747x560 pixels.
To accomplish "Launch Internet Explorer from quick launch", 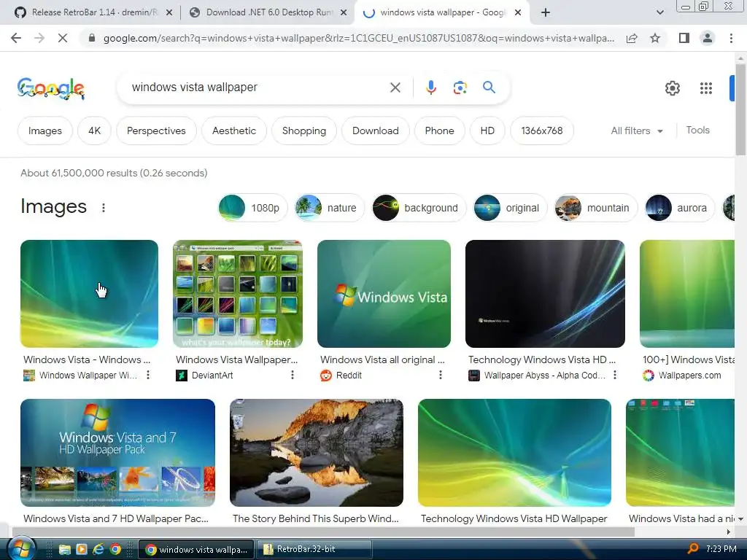I will click(x=98, y=550).
